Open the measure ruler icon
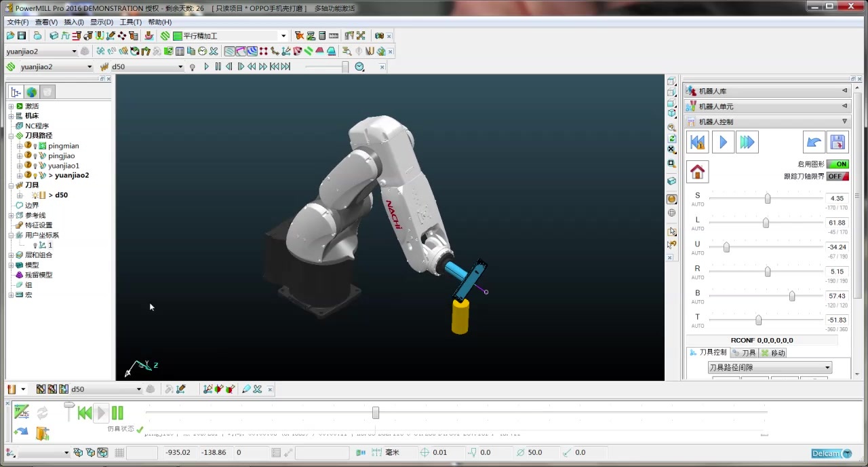868x467 pixels. click(334, 36)
